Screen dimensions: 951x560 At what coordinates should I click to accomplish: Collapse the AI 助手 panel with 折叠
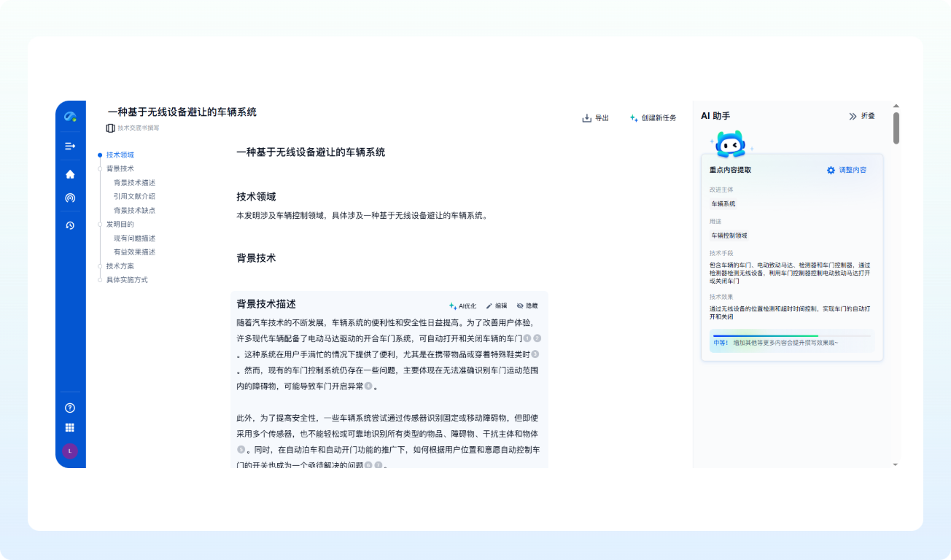[861, 116]
